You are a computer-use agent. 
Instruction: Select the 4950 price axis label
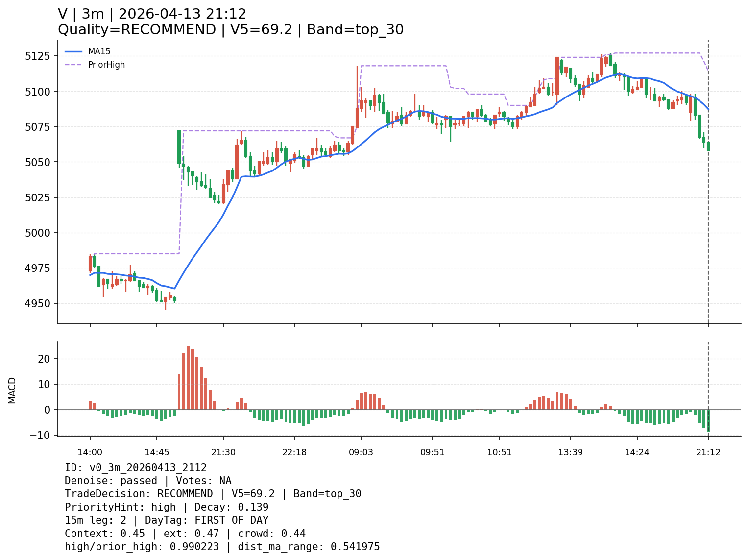pos(38,304)
